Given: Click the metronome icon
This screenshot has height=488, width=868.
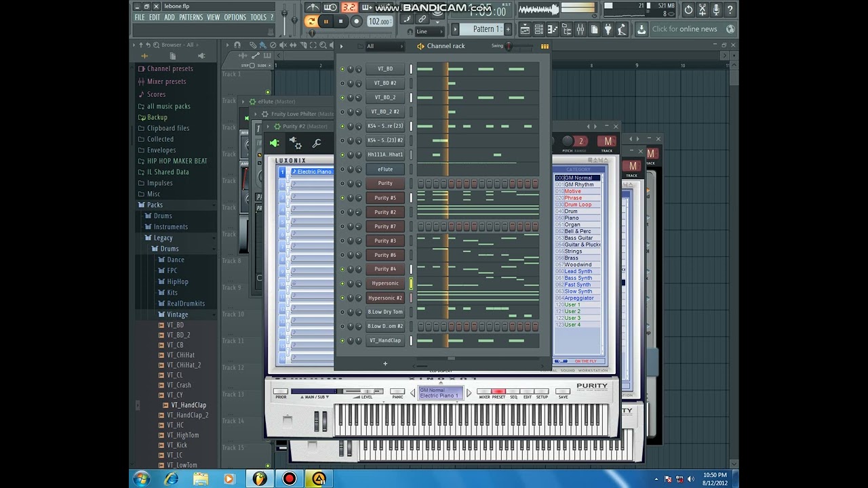Looking at the screenshot, I should 313,7.
